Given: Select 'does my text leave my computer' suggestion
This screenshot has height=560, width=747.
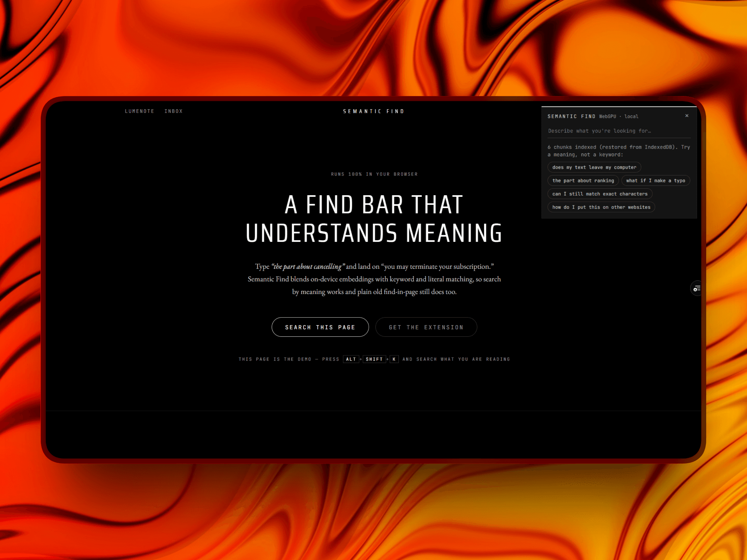Looking at the screenshot, I should coord(594,167).
